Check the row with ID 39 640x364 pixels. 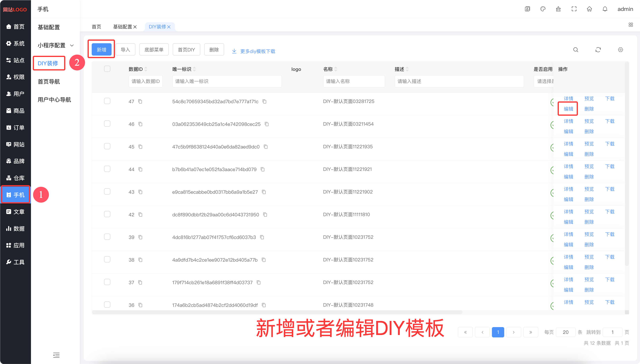[107, 237]
